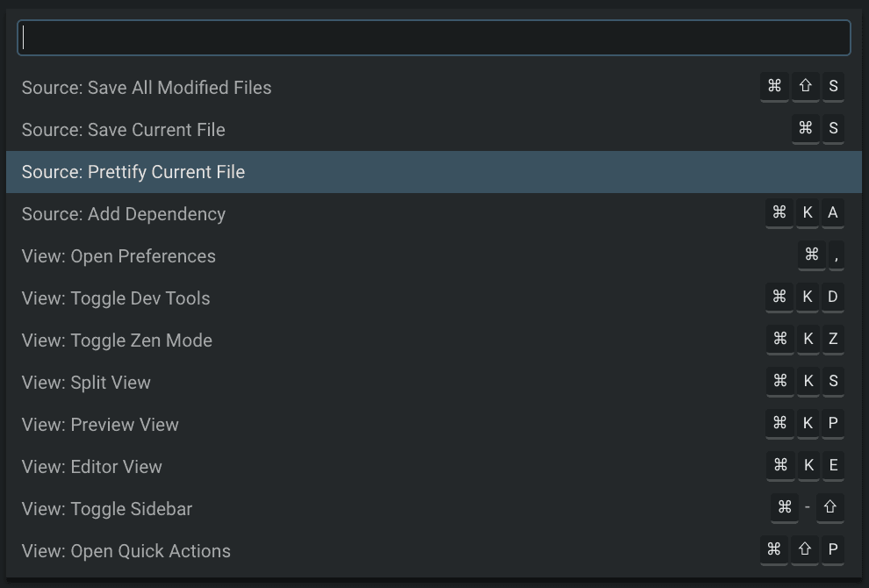Run Source: Save All Modified Files
This screenshot has height=588, width=869.
point(146,87)
